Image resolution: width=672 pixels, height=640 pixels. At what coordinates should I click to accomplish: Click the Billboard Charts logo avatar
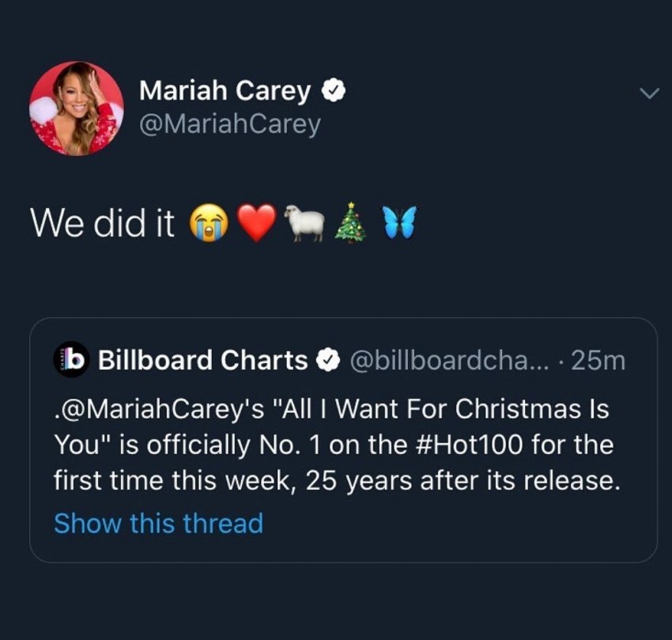70,361
